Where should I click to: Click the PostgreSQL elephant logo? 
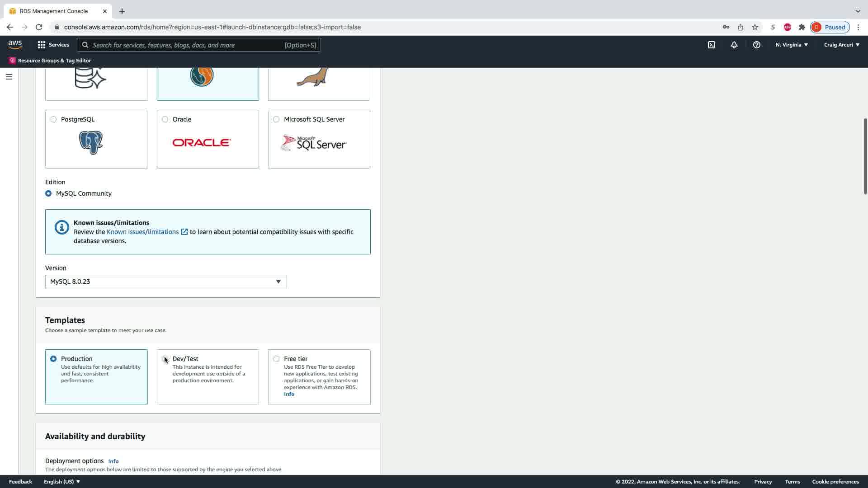[x=90, y=143]
